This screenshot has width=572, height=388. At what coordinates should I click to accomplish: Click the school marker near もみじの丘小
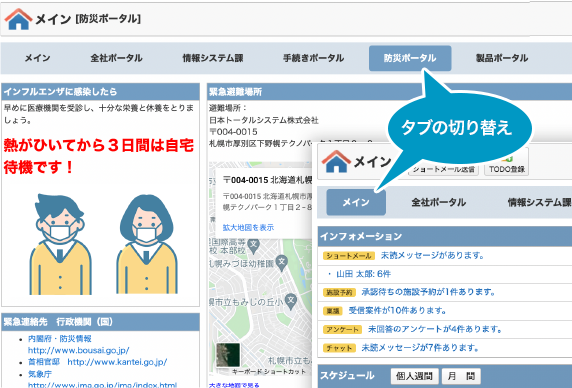pyautogui.click(x=291, y=301)
